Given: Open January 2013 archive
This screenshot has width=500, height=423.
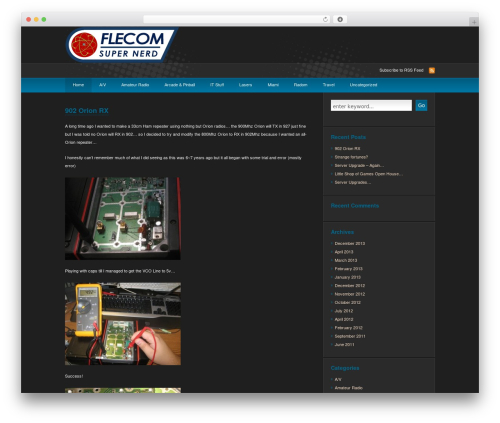Looking at the screenshot, I should coord(348,277).
